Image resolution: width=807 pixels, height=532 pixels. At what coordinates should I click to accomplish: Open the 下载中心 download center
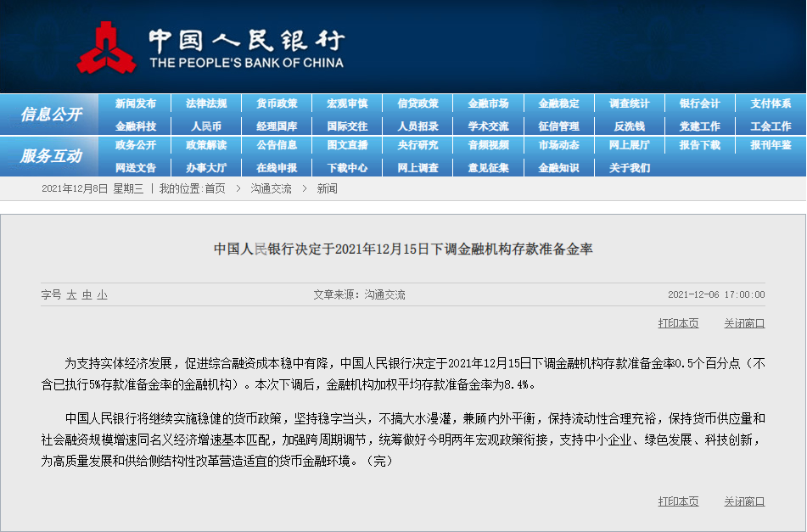346,167
